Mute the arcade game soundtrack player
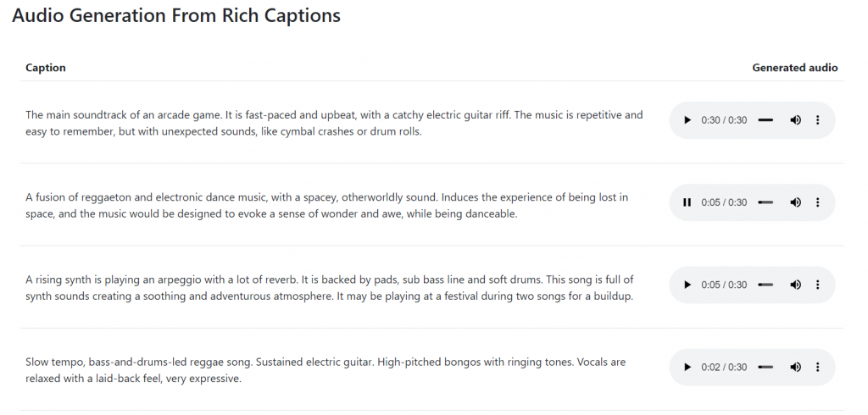Image resolution: width=868 pixels, height=415 pixels. pyautogui.click(x=795, y=120)
